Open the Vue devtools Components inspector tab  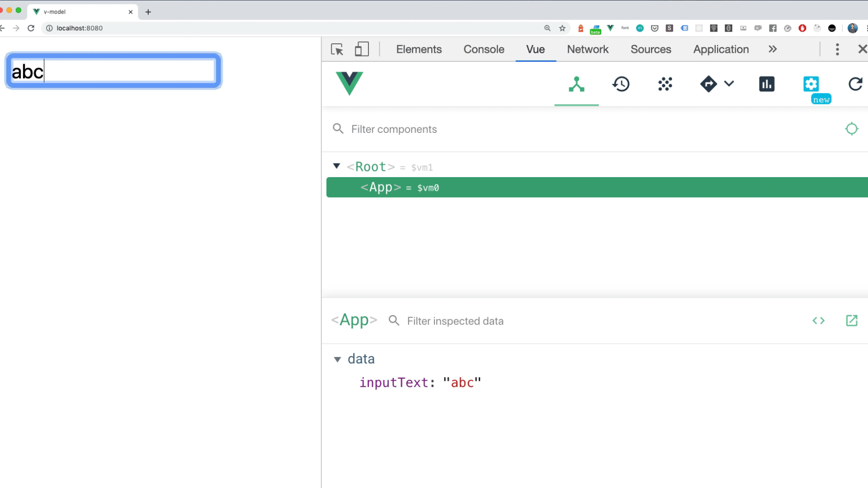click(576, 84)
